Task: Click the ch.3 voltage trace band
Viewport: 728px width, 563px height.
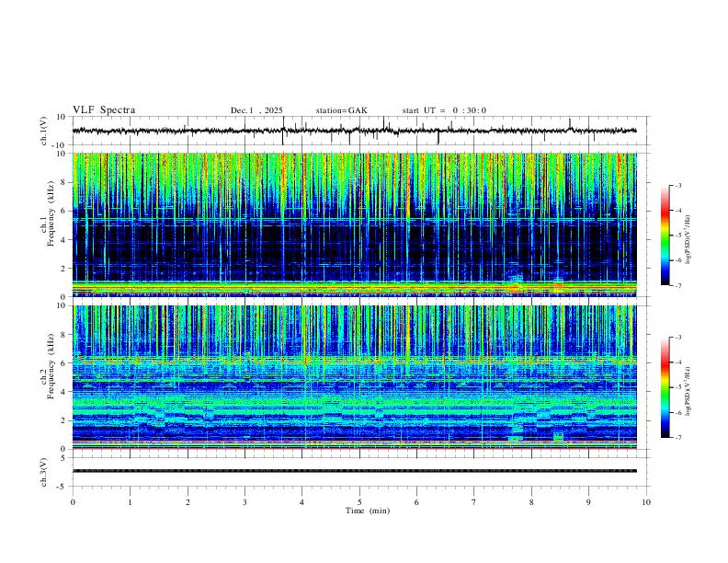Action: 354,471
